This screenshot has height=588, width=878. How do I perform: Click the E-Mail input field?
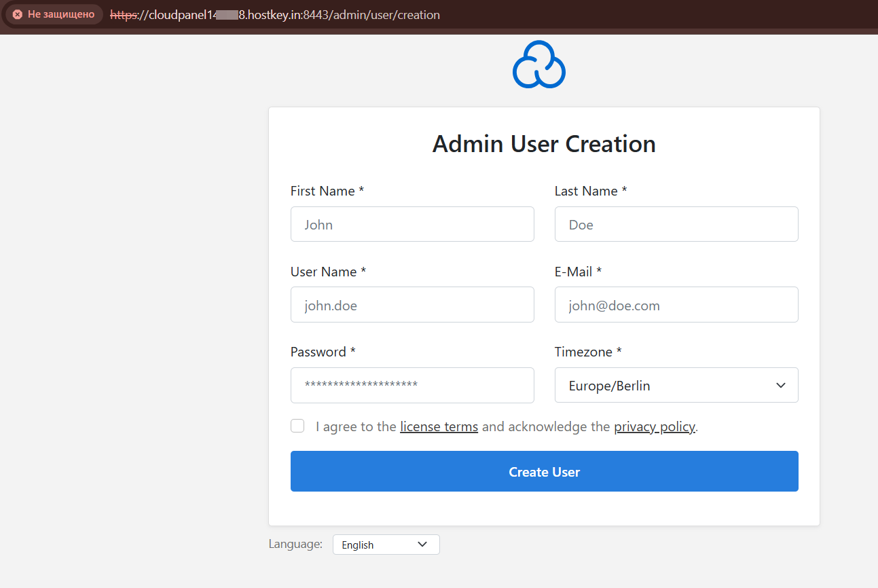tap(676, 305)
